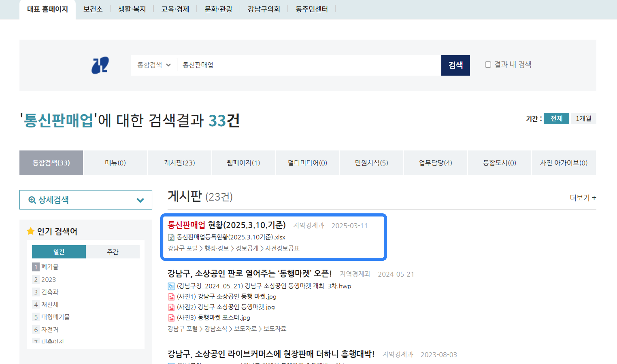Screen dimensions: 617x364
Task: Click the xlsx file icon for 통신판매업등록현황
Action: [x=171, y=237]
